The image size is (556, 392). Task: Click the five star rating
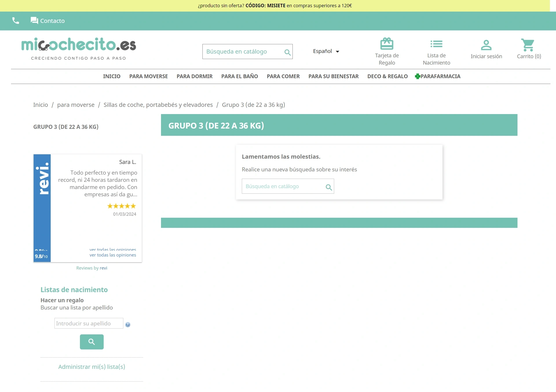coord(122,206)
